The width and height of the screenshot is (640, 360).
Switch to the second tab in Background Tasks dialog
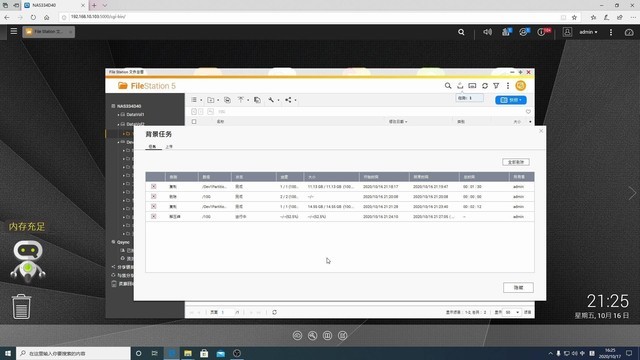pos(169,147)
